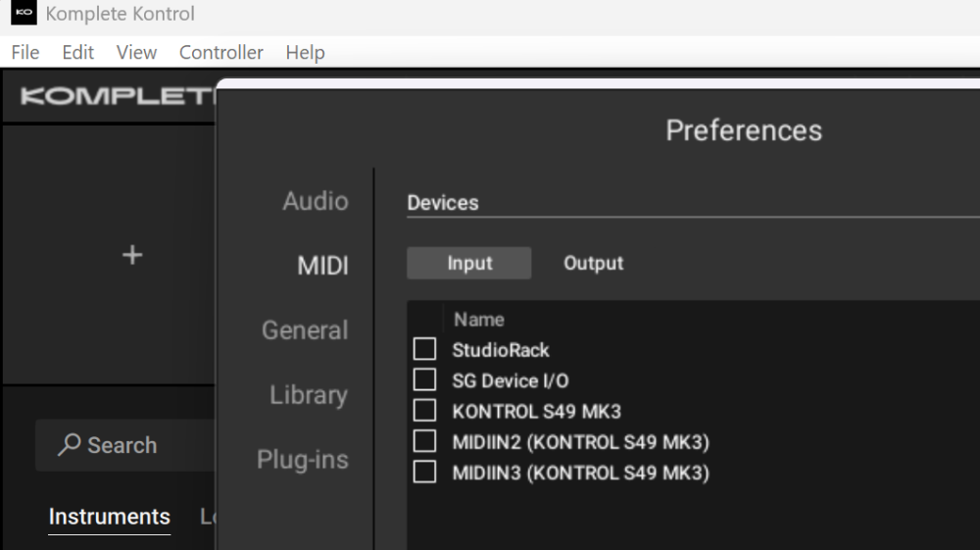The image size is (980, 550).
Task: Click the KOMPLETE logo in the header
Action: pyautogui.click(x=118, y=96)
